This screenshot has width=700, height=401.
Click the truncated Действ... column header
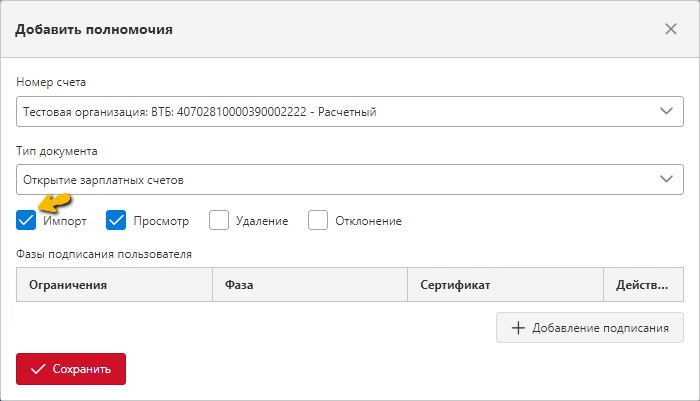(x=643, y=285)
